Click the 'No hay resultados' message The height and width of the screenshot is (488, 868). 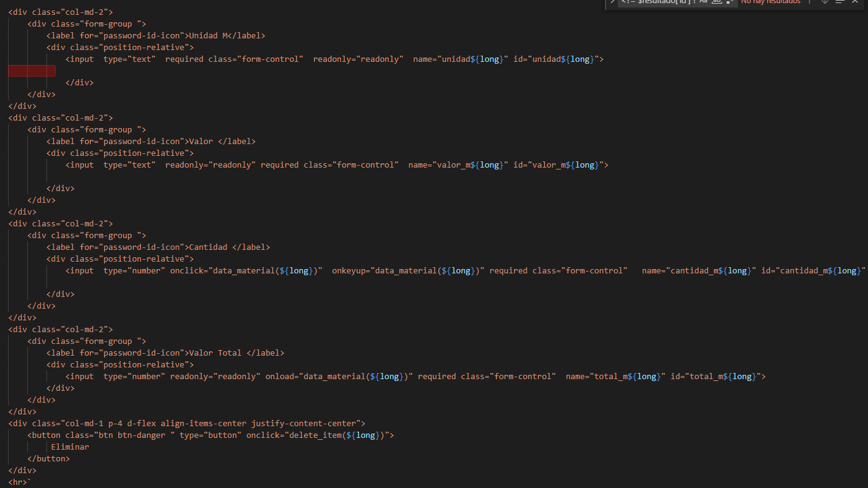coord(771,2)
